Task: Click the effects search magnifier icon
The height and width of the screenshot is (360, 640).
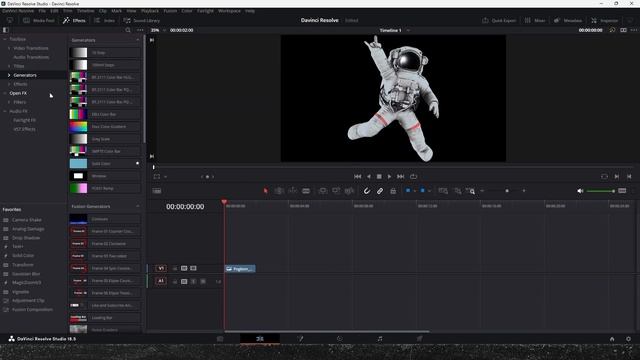Action: pos(128,30)
